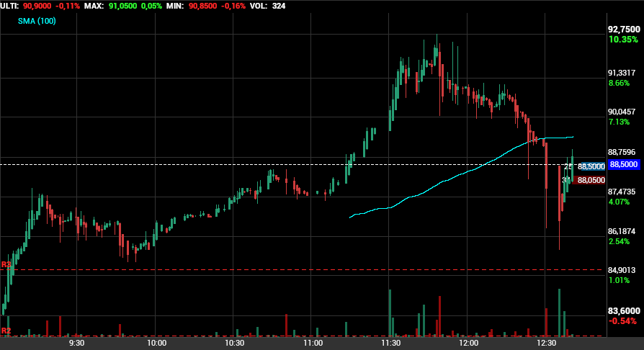Click the MAX value 91,0500
This screenshot has height=350, width=644.
(122, 6)
